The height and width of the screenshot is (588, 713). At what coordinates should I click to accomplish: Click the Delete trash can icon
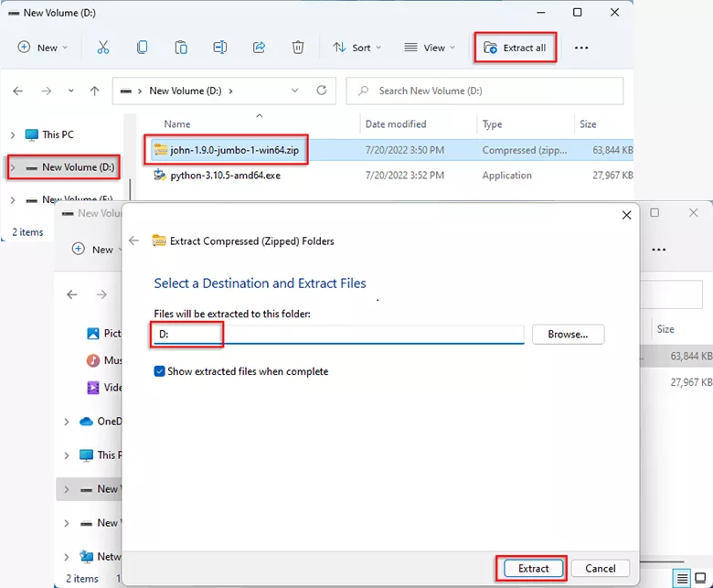298,48
